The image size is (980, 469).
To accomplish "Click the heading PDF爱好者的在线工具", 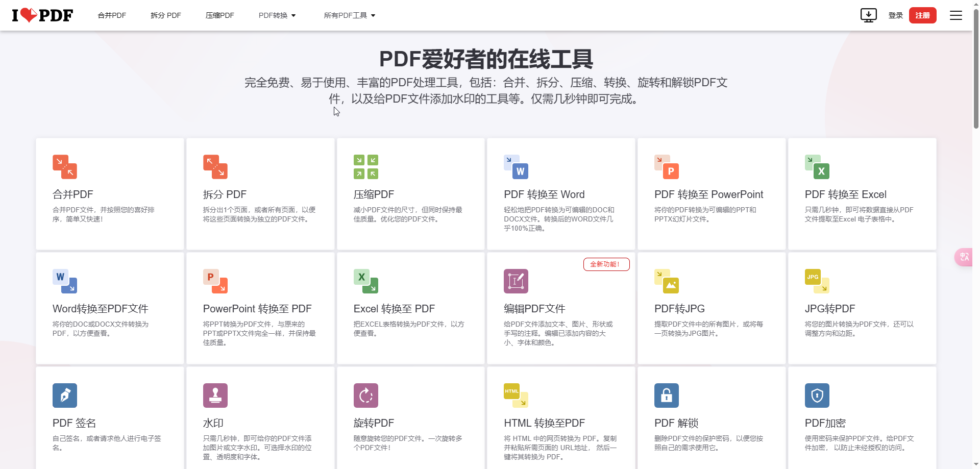I will click(x=486, y=59).
